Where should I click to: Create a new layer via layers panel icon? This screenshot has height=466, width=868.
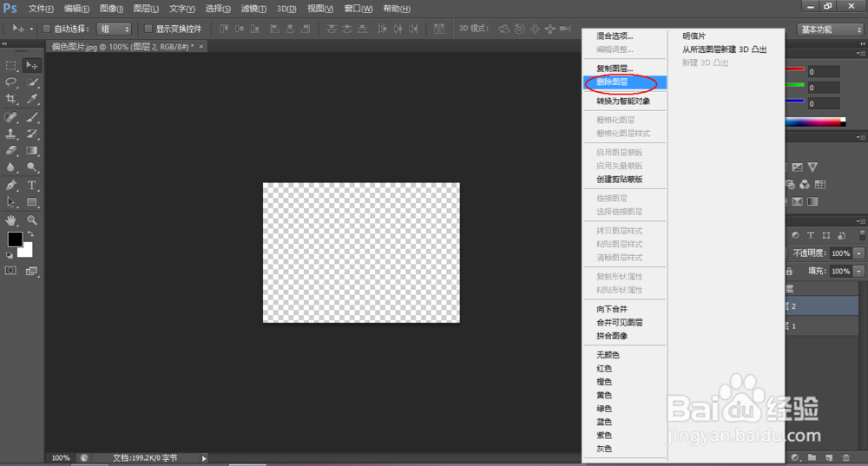coord(829,457)
